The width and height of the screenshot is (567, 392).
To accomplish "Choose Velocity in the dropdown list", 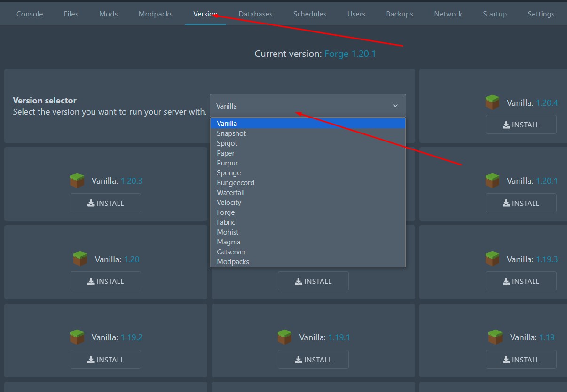I will click(x=308, y=202).
